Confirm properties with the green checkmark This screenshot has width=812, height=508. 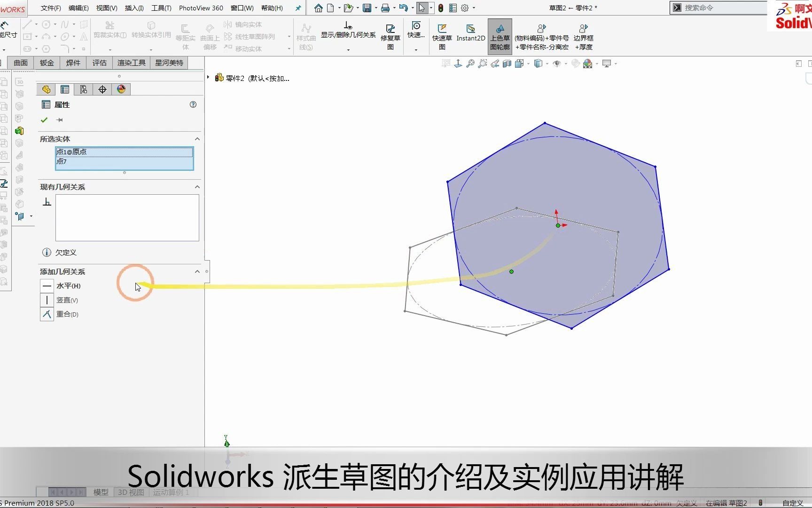pyautogui.click(x=44, y=120)
